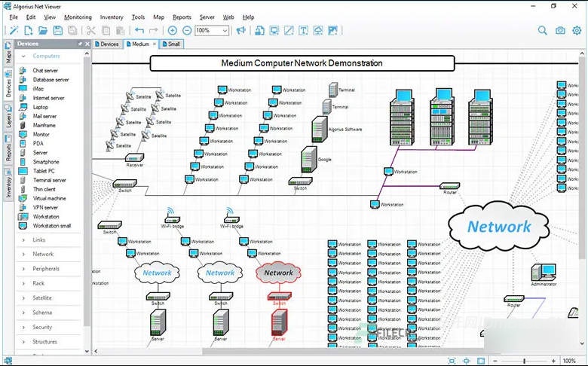Image resolution: width=588 pixels, height=366 pixels.
Task: Save the map using the floppy icon
Action: click(58, 30)
